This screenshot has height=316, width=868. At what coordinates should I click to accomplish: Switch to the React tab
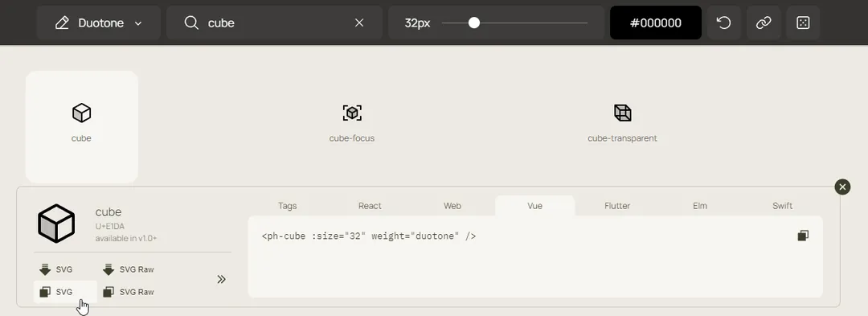[370, 206]
